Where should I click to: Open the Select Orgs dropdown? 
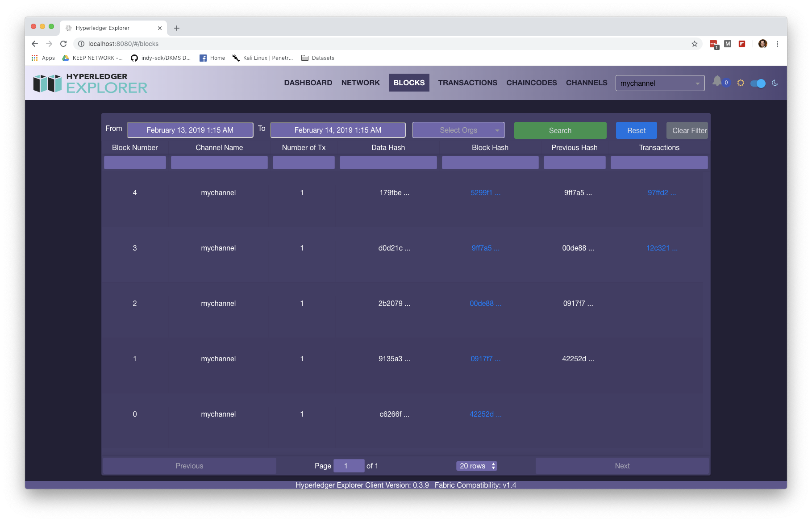(458, 130)
